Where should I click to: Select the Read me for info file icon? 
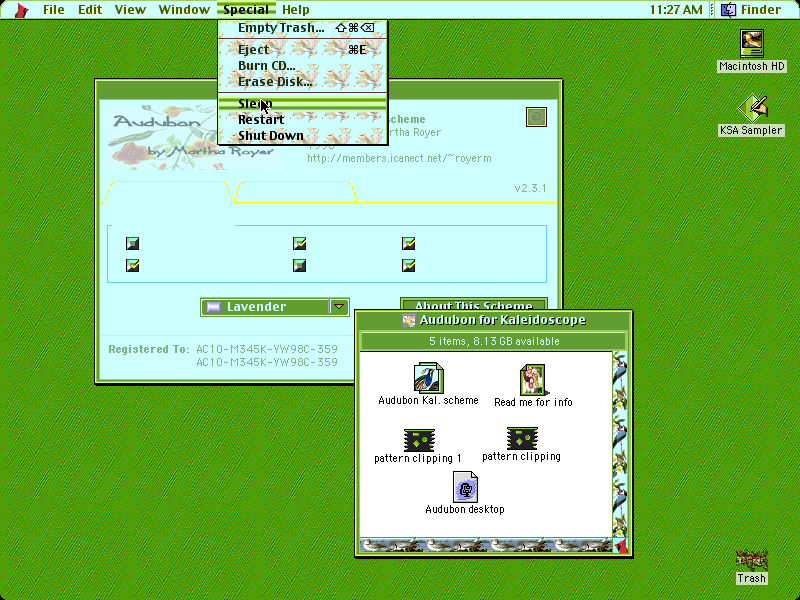(533, 380)
